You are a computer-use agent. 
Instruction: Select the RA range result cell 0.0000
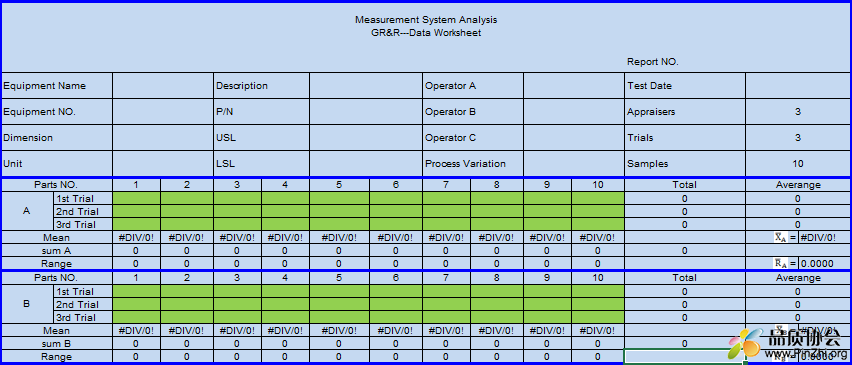click(824, 263)
